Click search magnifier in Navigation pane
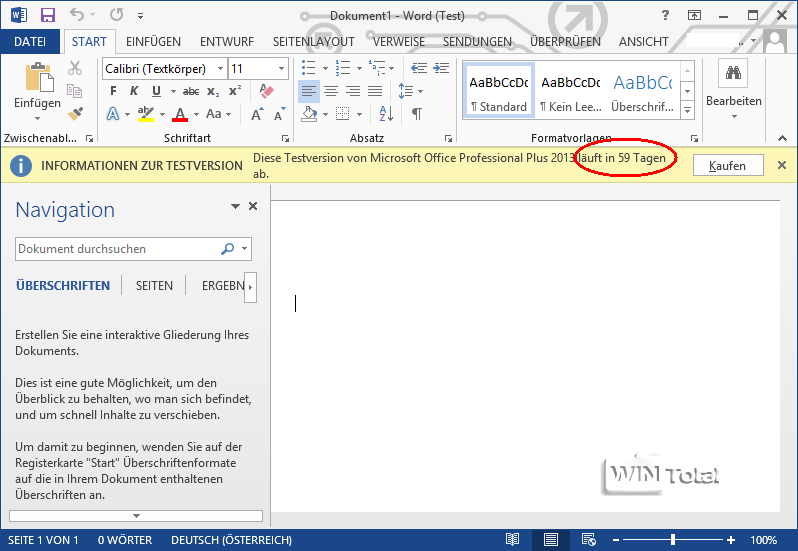The image size is (798, 551). (x=227, y=249)
